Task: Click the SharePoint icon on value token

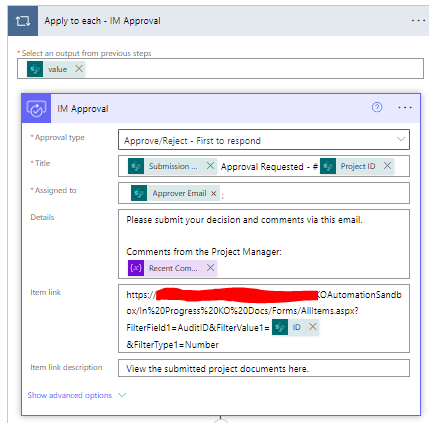Action: tap(35, 69)
